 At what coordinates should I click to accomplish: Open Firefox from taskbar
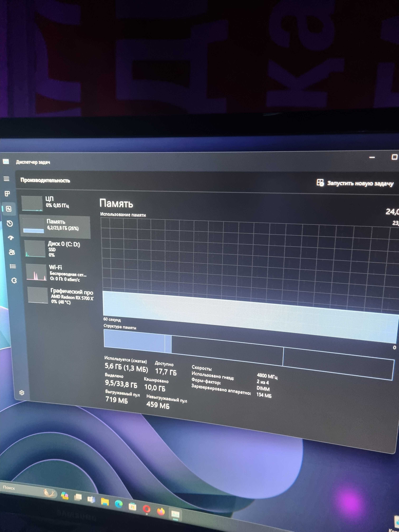pyautogui.click(x=161, y=511)
